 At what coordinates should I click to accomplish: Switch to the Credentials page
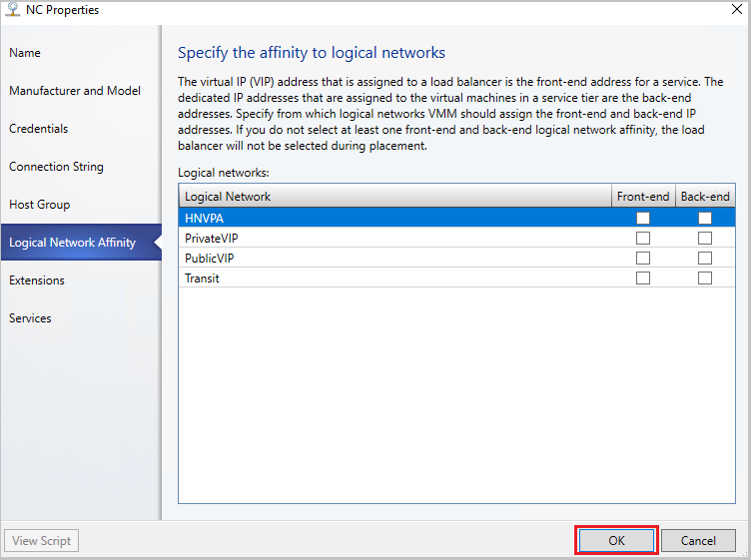point(39,129)
